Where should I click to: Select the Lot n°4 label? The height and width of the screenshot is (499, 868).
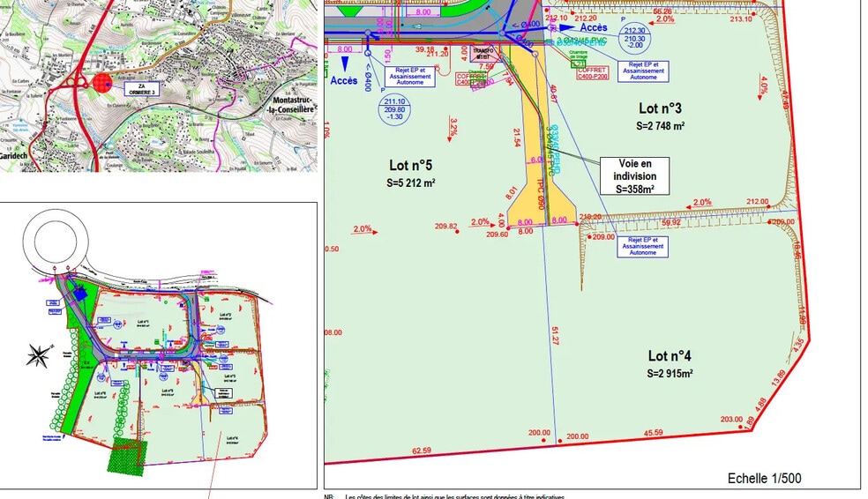tap(670, 355)
